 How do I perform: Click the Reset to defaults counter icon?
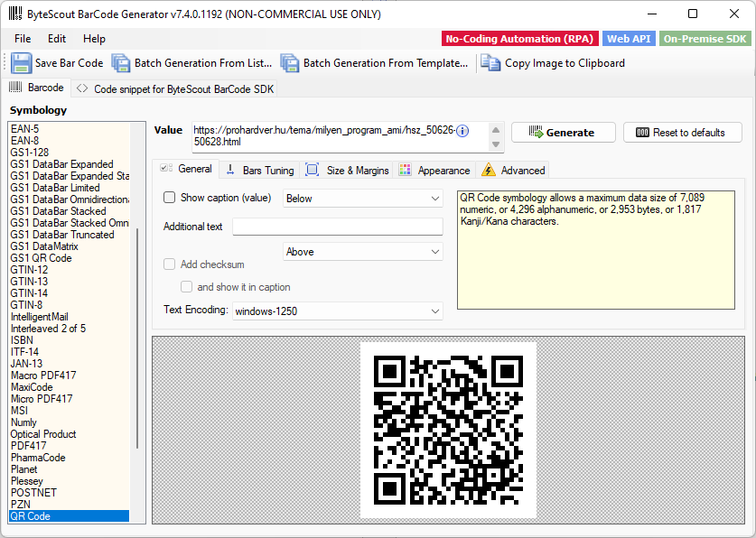point(642,133)
